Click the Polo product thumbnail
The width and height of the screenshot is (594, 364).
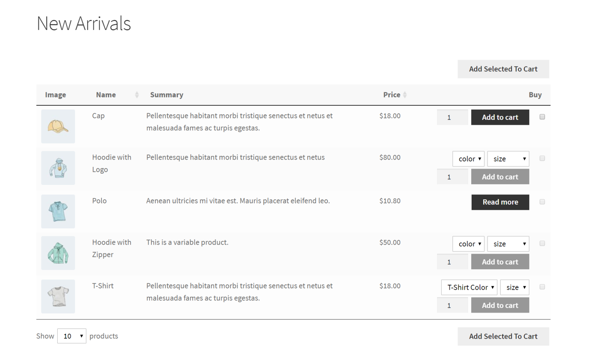click(x=58, y=211)
